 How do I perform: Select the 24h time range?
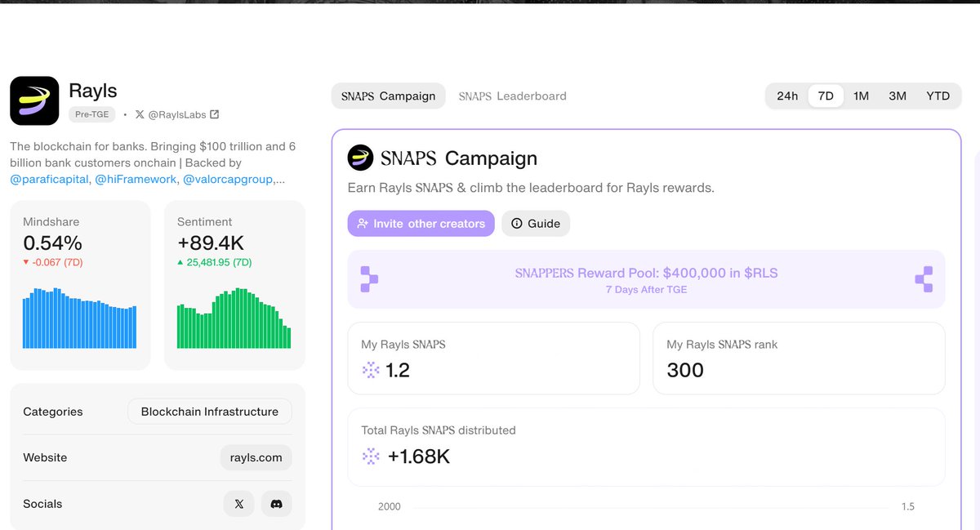(x=787, y=96)
